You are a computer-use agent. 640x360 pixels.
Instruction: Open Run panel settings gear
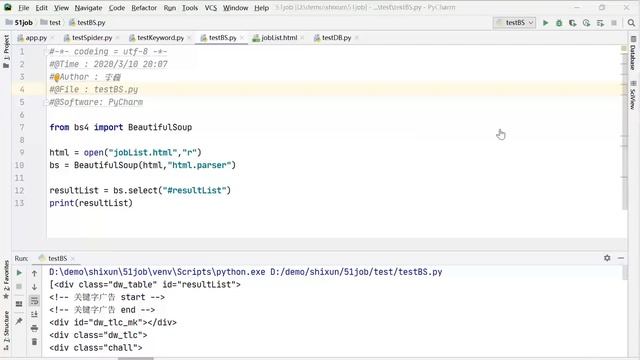click(607, 258)
